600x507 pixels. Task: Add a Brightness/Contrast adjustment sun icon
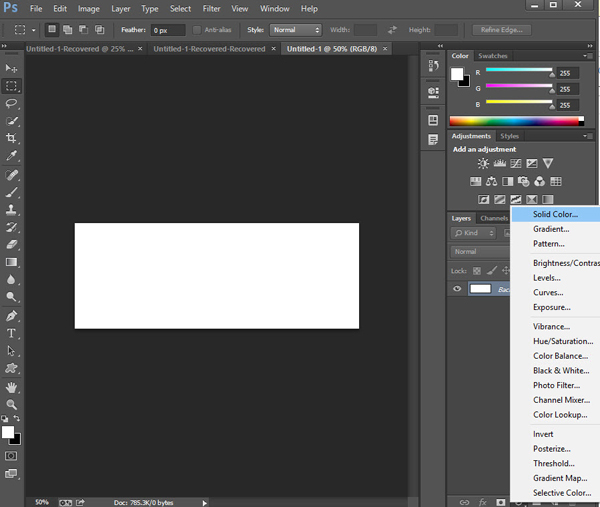pos(484,163)
